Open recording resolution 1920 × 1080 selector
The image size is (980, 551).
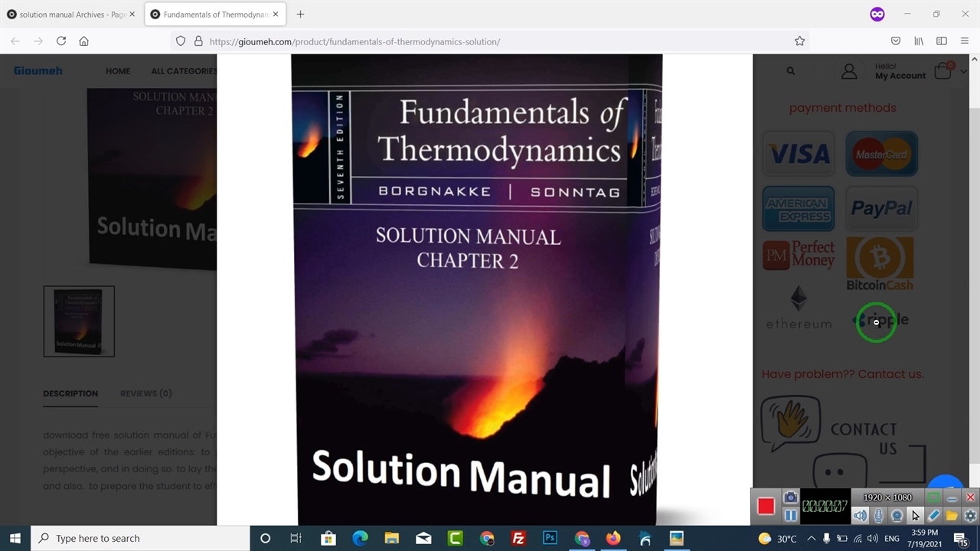click(x=887, y=497)
